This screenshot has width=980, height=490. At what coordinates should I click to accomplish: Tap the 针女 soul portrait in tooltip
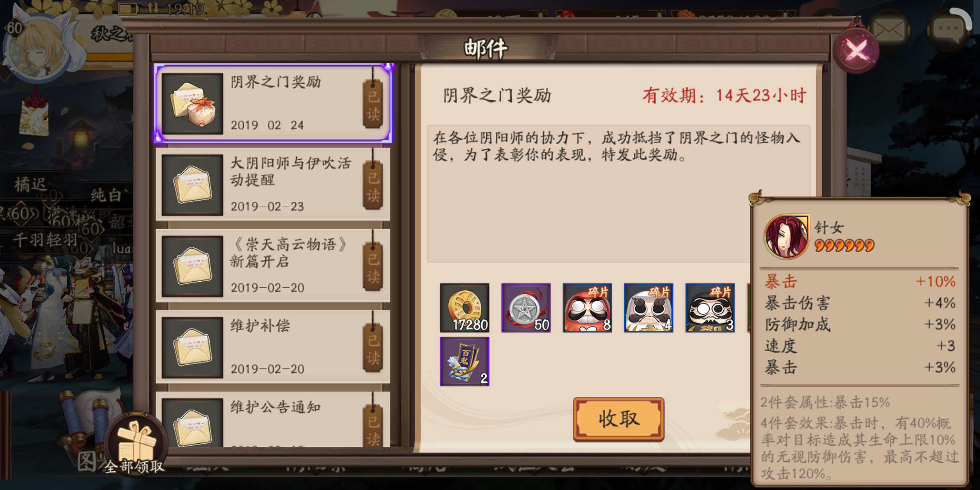[787, 236]
